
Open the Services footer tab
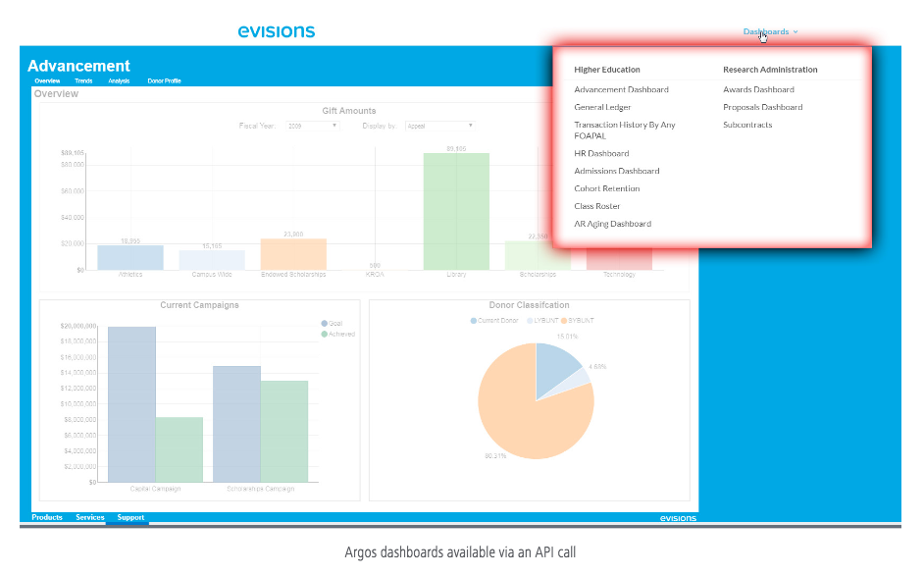point(89,517)
